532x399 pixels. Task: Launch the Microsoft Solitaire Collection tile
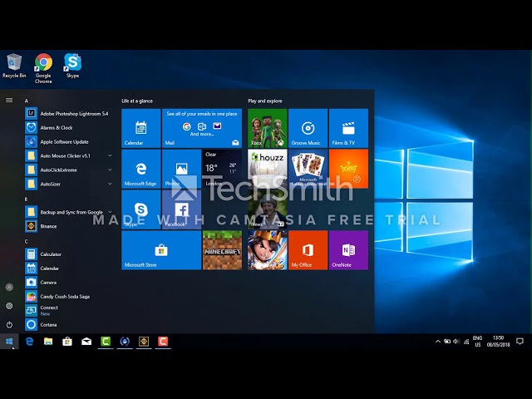[x=308, y=169]
